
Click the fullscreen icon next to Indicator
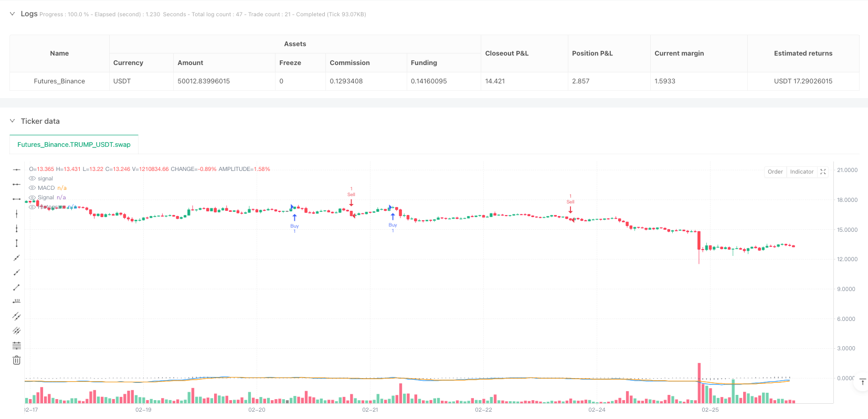[823, 171]
